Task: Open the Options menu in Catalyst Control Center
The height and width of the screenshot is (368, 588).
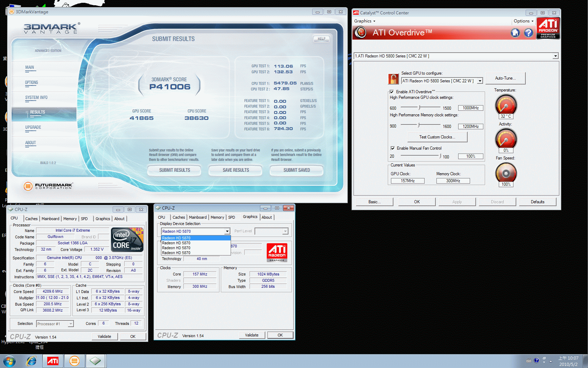Action: tap(523, 21)
